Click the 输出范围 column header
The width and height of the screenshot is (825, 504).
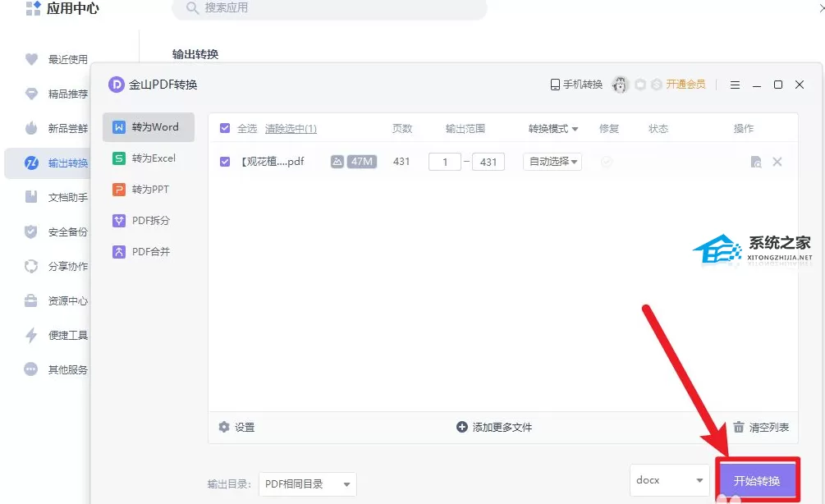(x=465, y=128)
